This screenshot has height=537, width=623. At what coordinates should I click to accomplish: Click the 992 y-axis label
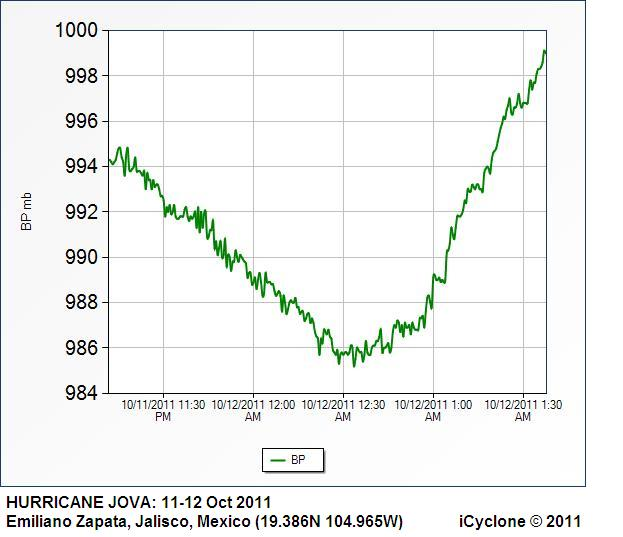81,212
